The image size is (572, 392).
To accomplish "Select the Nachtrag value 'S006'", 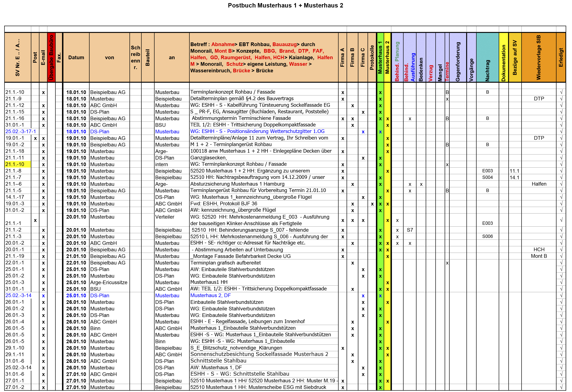I will (488, 236).
